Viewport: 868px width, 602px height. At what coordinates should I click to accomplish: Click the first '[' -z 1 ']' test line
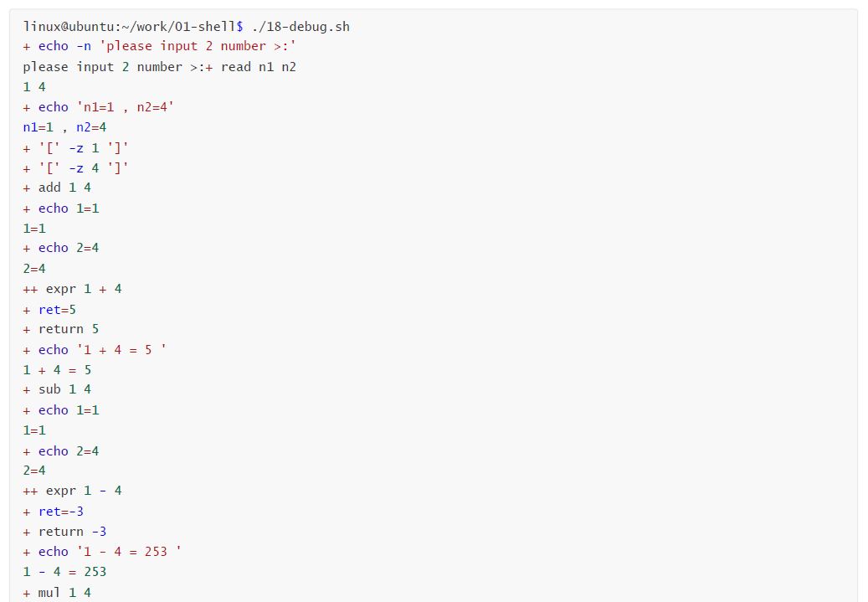tap(76, 148)
